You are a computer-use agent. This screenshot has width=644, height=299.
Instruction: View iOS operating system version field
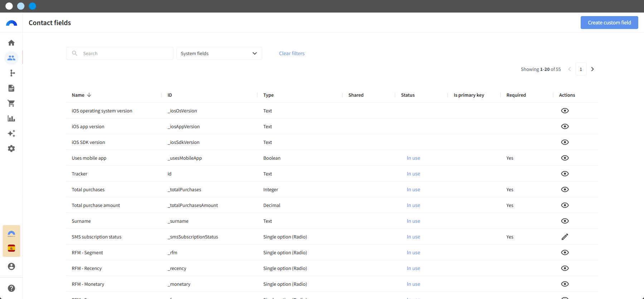[565, 111]
